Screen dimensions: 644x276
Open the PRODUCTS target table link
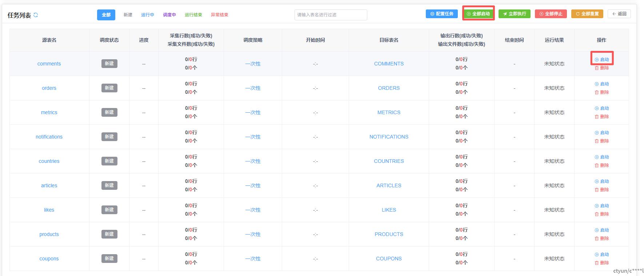pyautogui.click(x=389, y=234)
